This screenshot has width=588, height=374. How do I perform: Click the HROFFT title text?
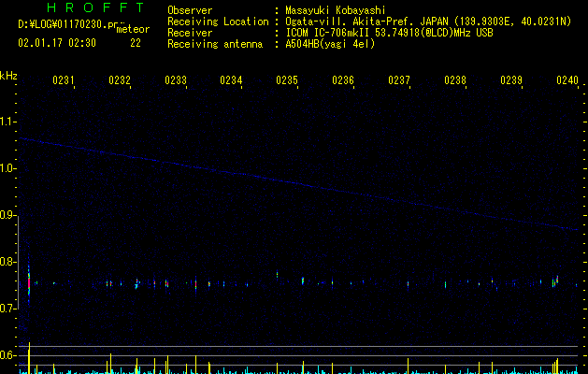coord(95,7)
